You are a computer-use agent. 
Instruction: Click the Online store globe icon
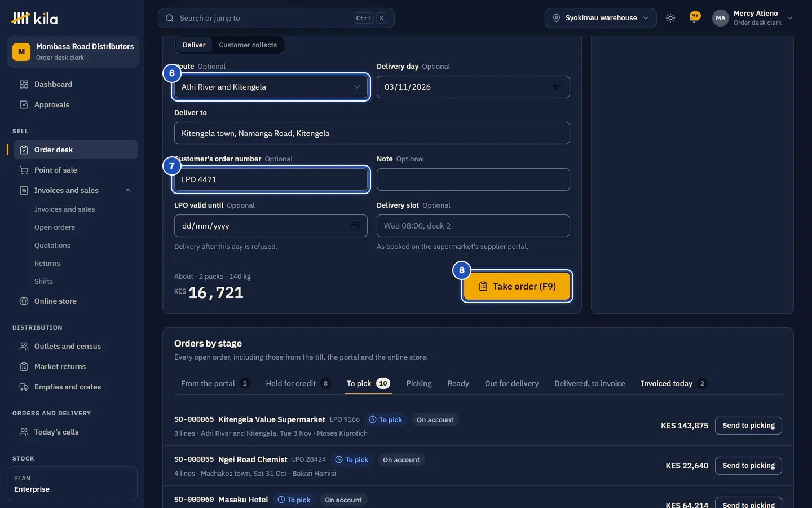24,301
